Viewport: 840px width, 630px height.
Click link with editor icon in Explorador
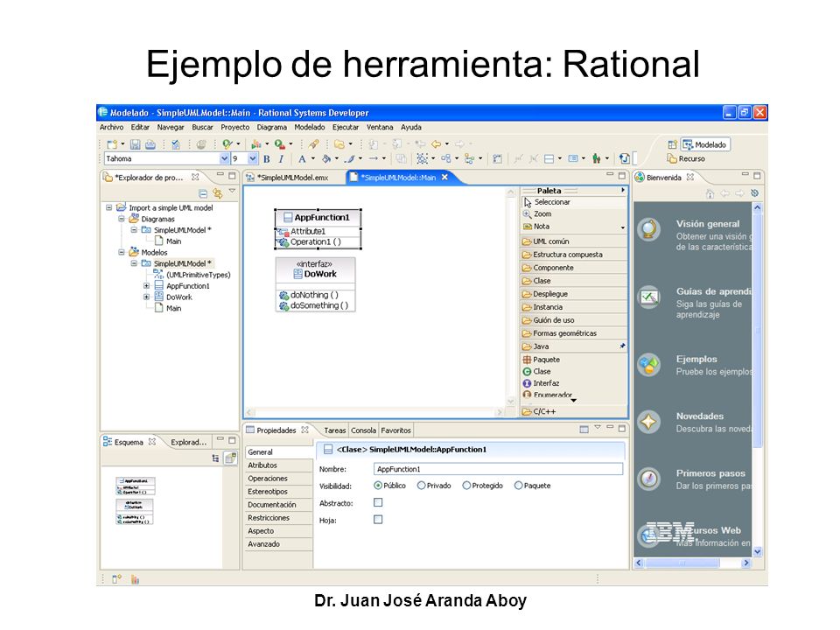[x=217, y=193]
